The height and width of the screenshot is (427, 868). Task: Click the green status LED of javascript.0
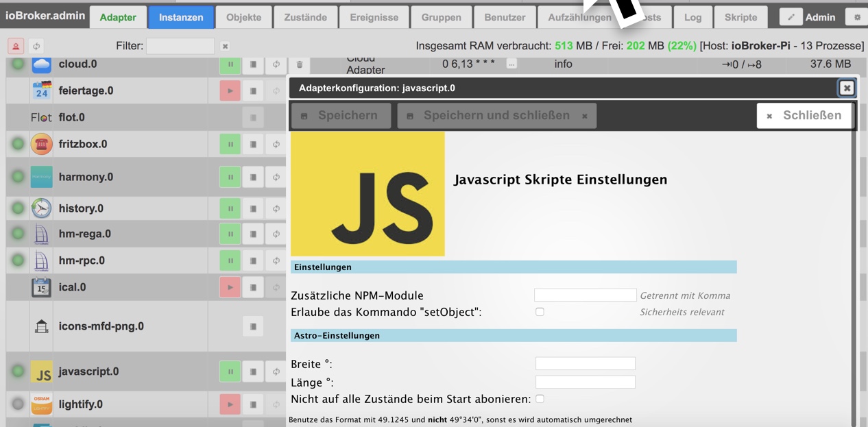pyautogui.click(x=19, y=371)
